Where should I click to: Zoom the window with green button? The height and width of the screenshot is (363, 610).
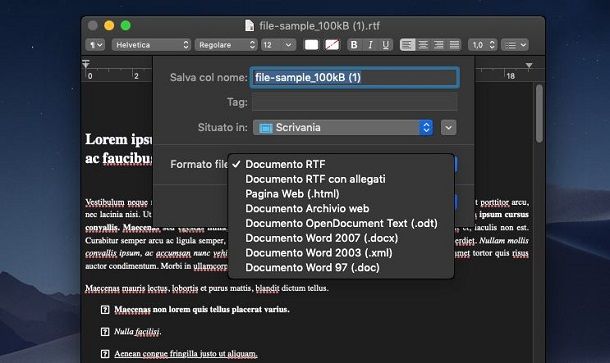tap(125, 26)
